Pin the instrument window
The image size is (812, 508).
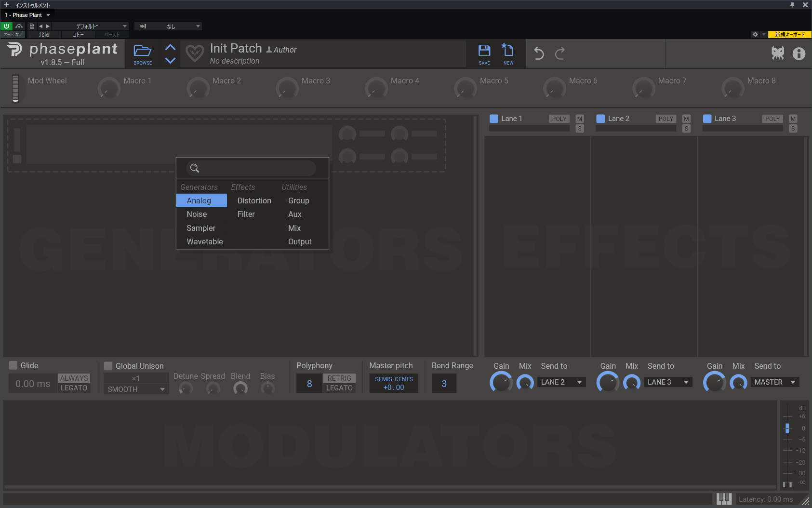click(x=792, y=5)
